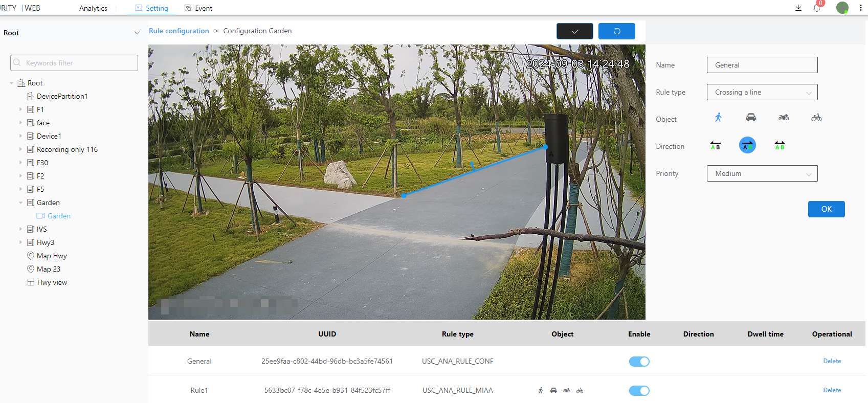The image size is (868, 403).
Task: Click the Keywords filter search field
Action: click(74, 63)
